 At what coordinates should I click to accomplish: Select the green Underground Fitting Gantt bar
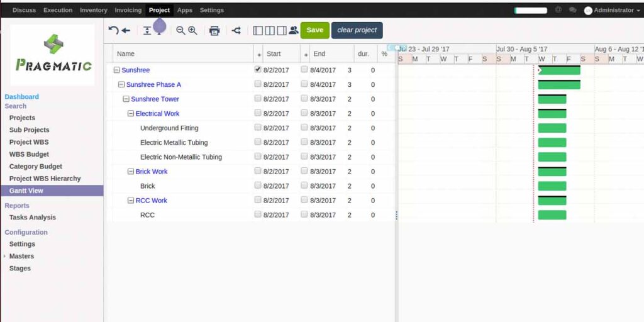tap(552, 128)
